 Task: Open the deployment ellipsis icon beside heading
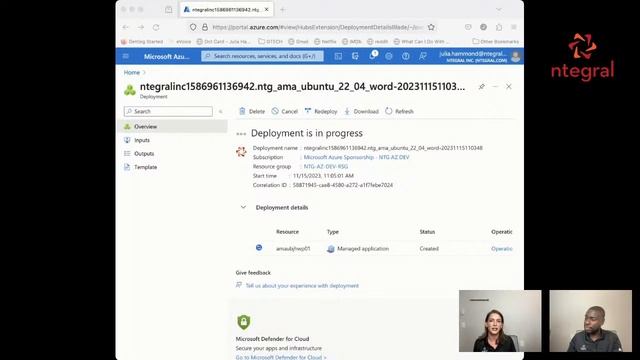[x=241, y=134]
